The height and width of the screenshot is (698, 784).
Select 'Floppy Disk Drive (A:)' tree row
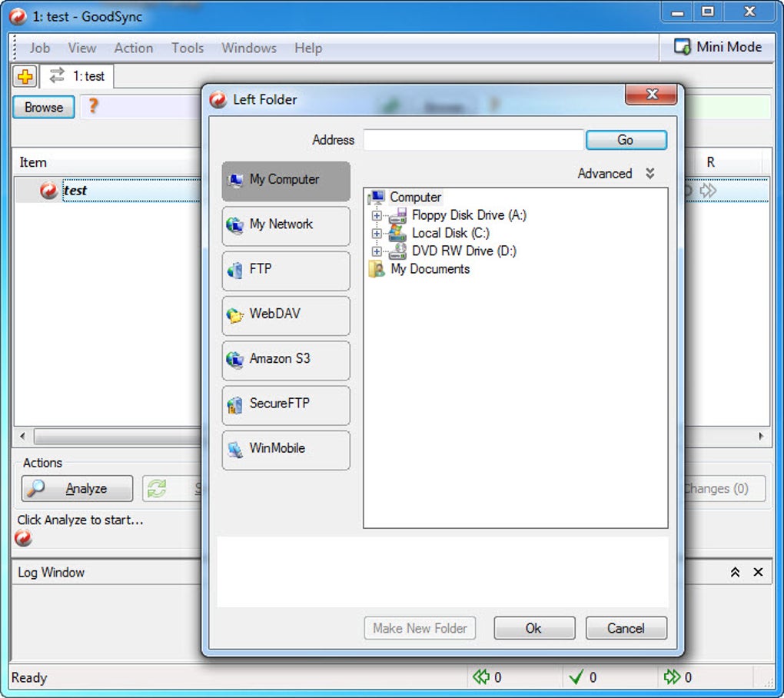(469, 215)
